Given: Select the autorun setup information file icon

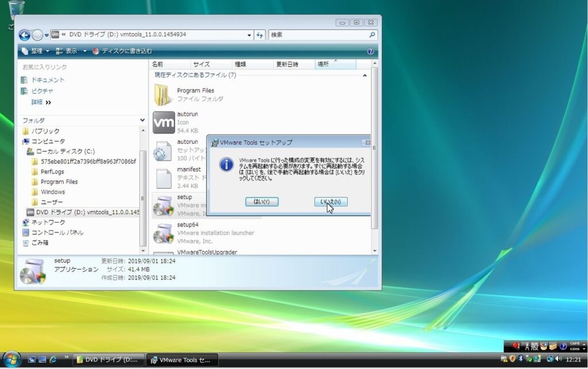Looking at the screenshot, I should tap(163, 151).
